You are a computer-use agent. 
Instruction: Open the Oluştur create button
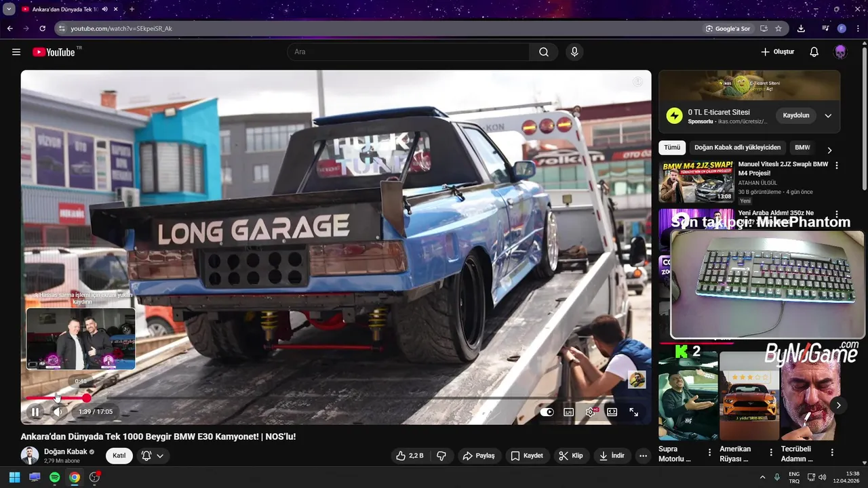(777, 52)
